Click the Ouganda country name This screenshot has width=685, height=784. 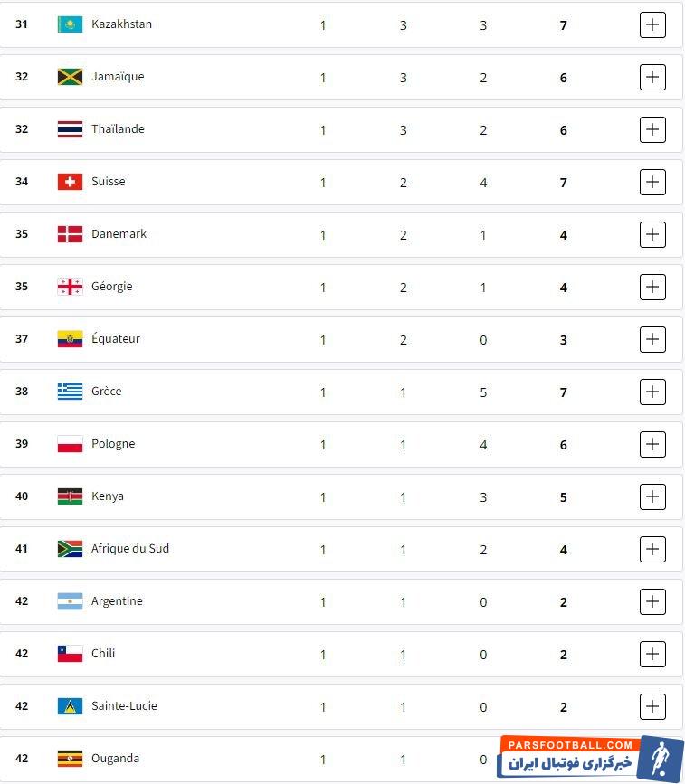(x=115, y=759)
